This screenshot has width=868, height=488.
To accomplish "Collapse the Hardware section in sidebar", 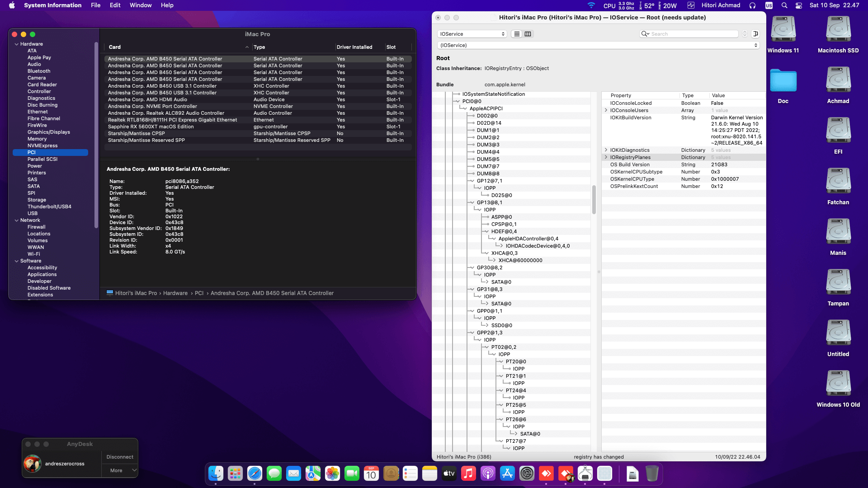I will (x=17, y=44).
